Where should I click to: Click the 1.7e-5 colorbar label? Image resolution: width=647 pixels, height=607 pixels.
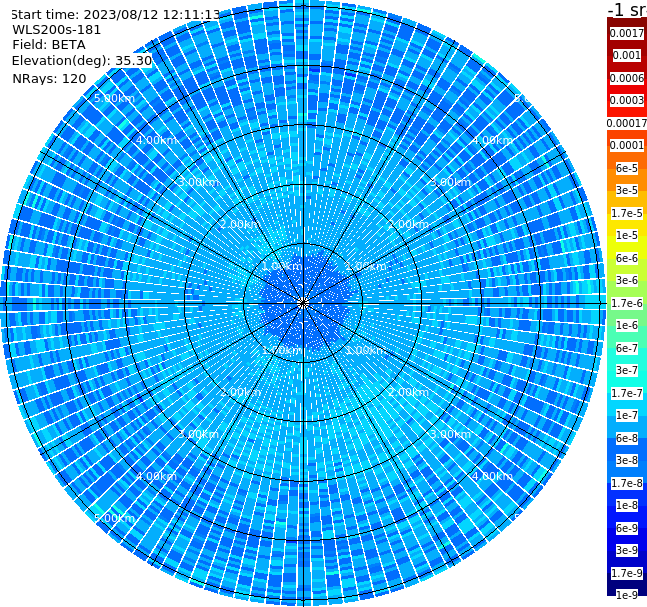pyautogui.click(x=627, y=213)
